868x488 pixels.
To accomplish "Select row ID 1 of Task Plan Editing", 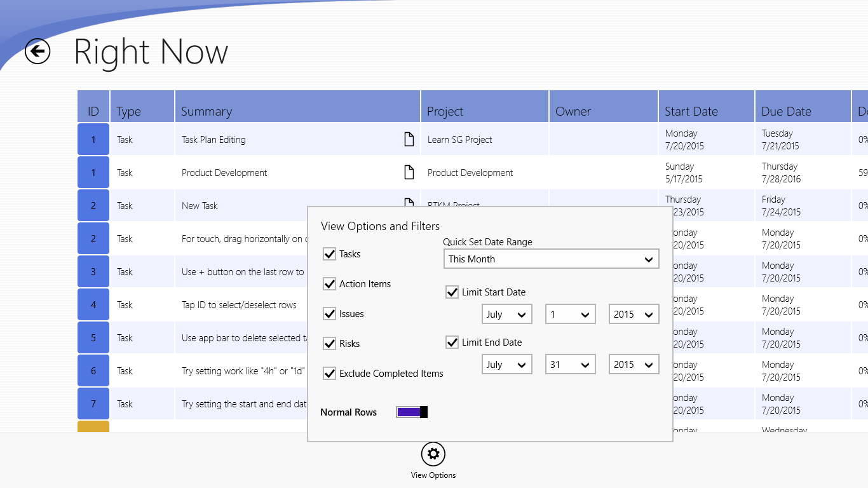I will click(93, 139).
